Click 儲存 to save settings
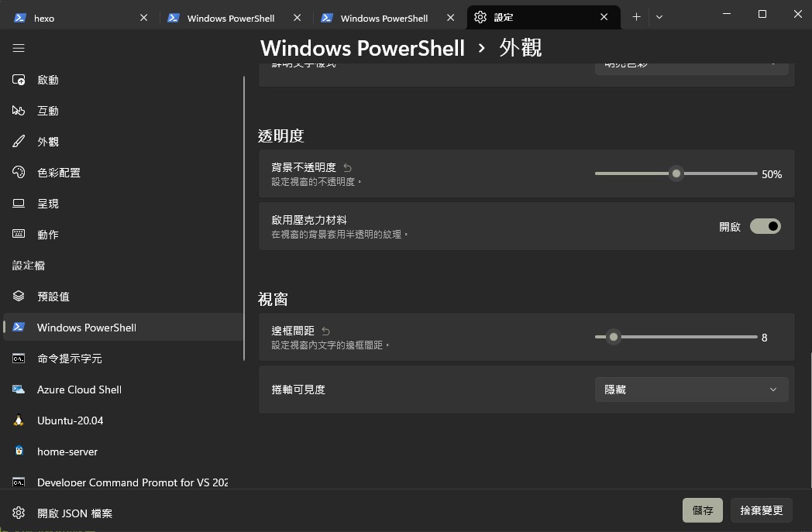 coord(702,510)
